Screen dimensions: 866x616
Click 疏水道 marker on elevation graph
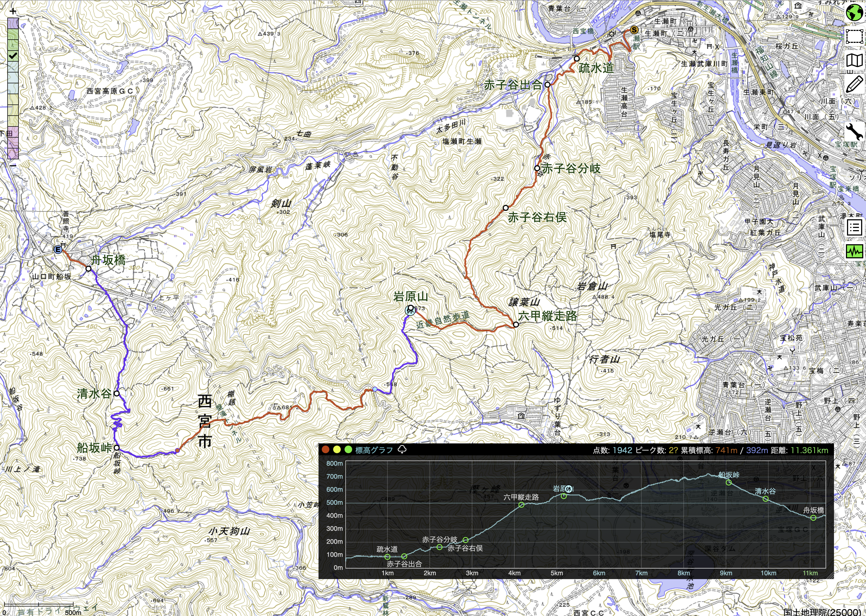tap(387, 557)
